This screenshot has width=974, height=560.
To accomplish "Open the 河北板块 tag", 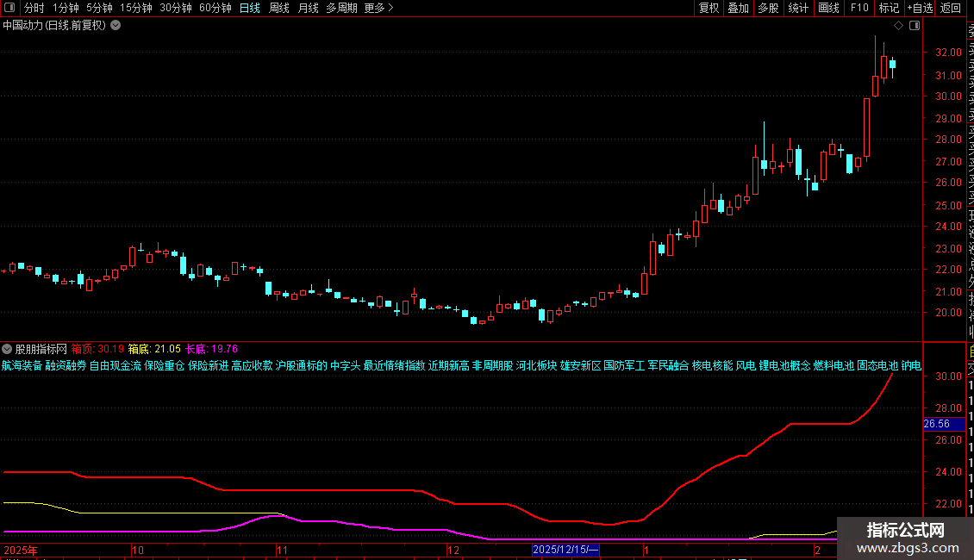I will [x=537, y=365].
